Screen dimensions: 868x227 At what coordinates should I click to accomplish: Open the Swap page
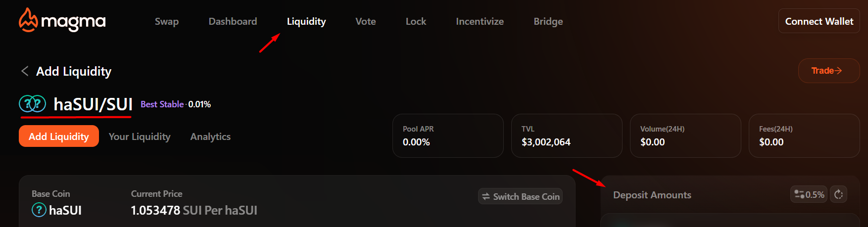coord(167,21)
